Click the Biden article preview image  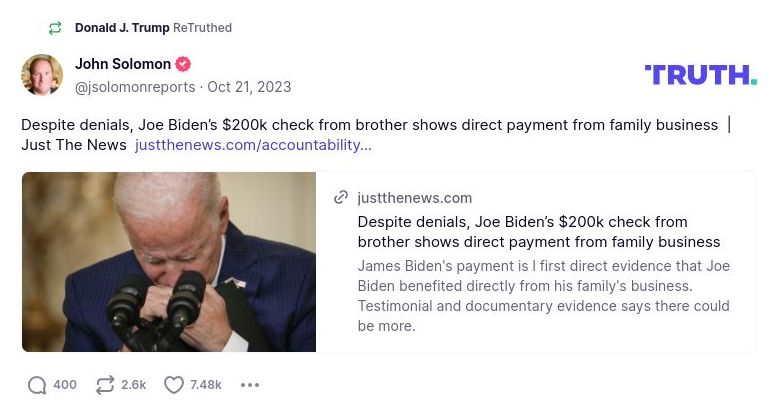169,262
